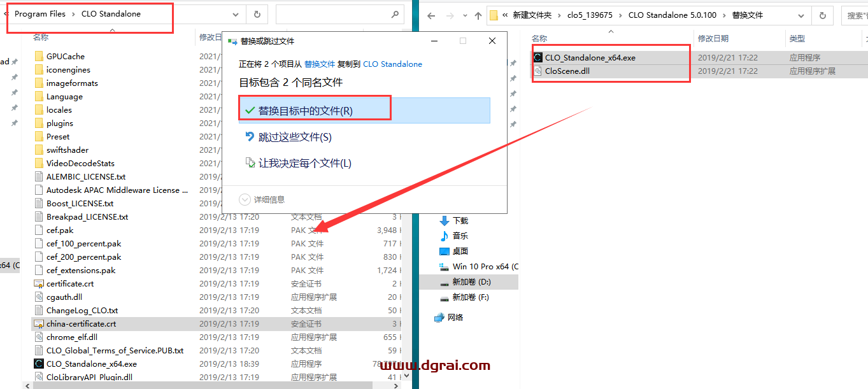
Task: Refresh the right Explorer window
Action: (822, 15)
